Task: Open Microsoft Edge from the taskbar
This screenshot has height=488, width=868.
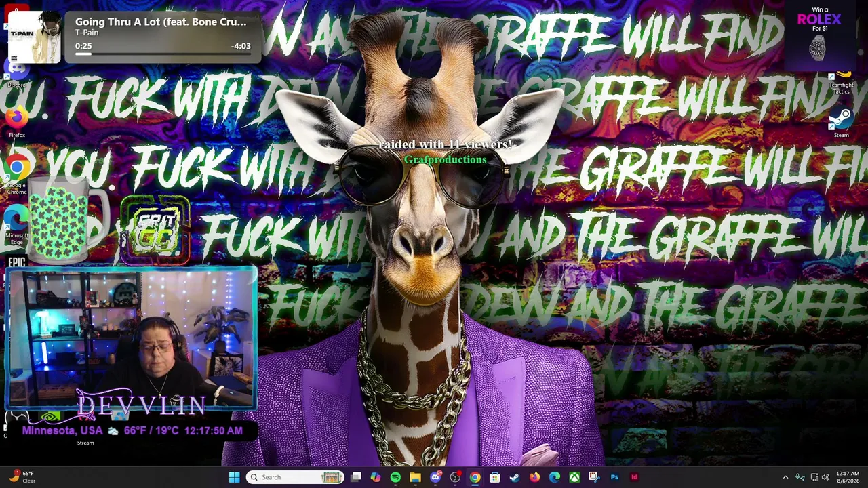Action: (x=554, y=477)
